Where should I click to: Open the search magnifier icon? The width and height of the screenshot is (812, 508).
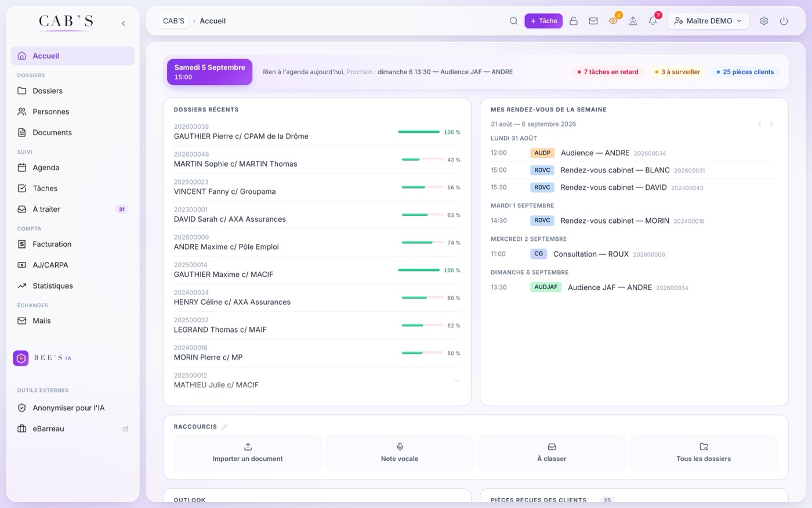[x=513, y=21]
